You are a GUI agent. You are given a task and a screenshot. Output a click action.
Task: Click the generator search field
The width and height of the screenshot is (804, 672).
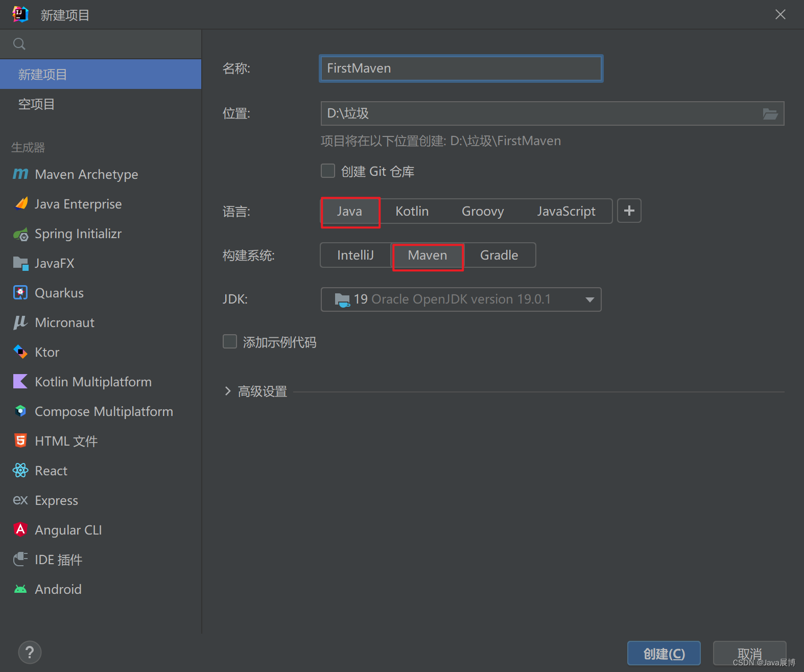pos(101,44)
